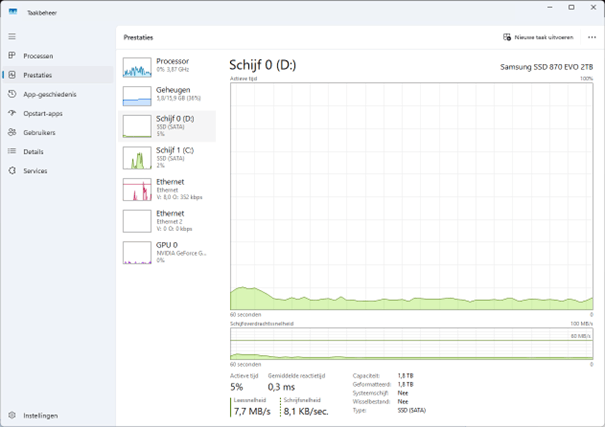Click the Processen sidebar icon
The image size is (605, 427).
12,56
